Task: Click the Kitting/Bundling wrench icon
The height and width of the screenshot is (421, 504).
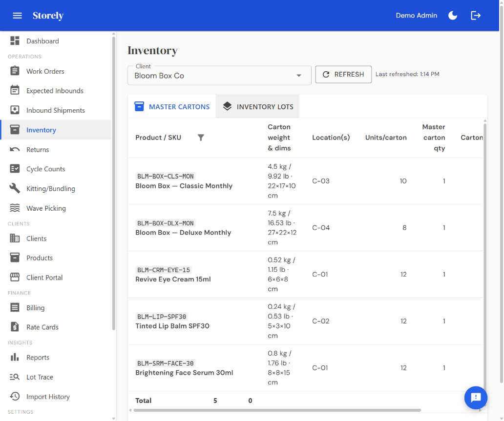Action: (x=15, y=188)
